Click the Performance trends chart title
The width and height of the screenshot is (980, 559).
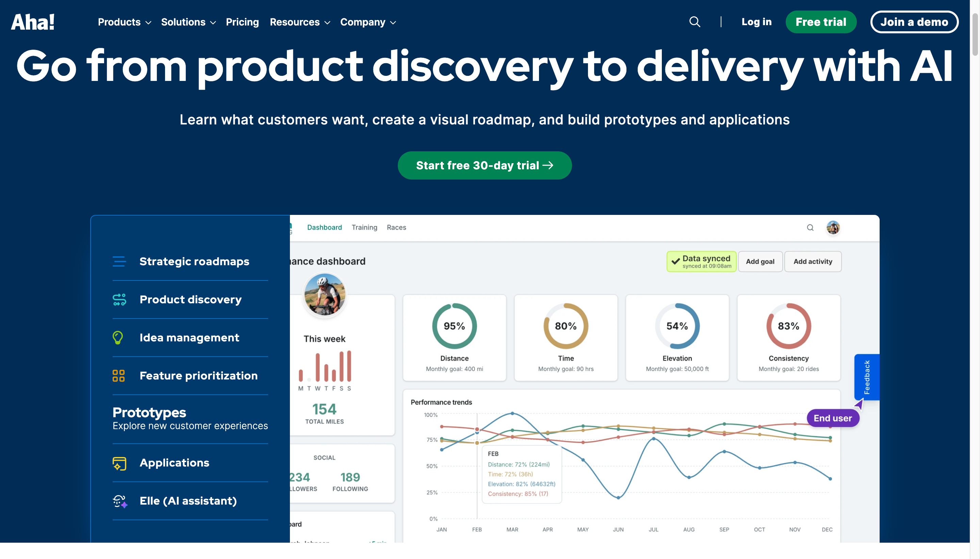[x=441, y=402]
